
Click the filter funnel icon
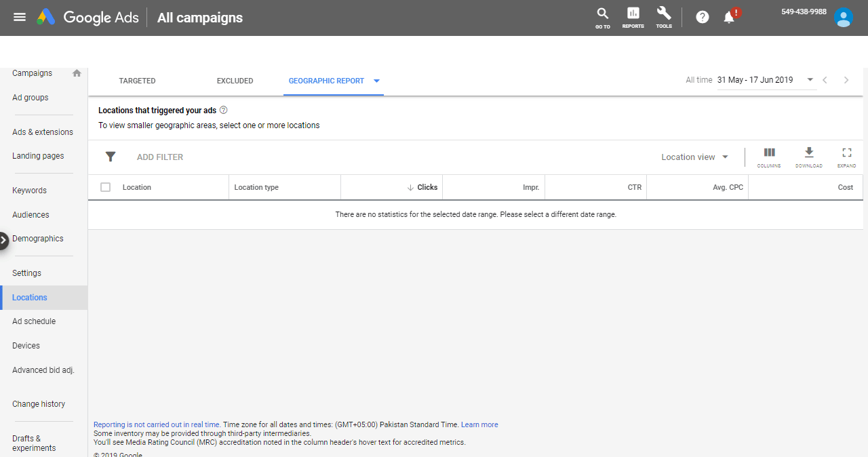pyautogui.click(x=111, y=157)
